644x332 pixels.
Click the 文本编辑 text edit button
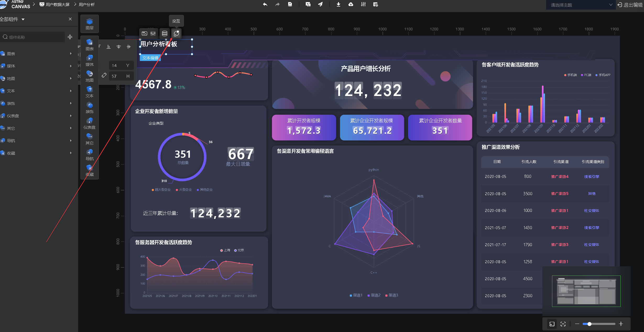pos(150,58)
